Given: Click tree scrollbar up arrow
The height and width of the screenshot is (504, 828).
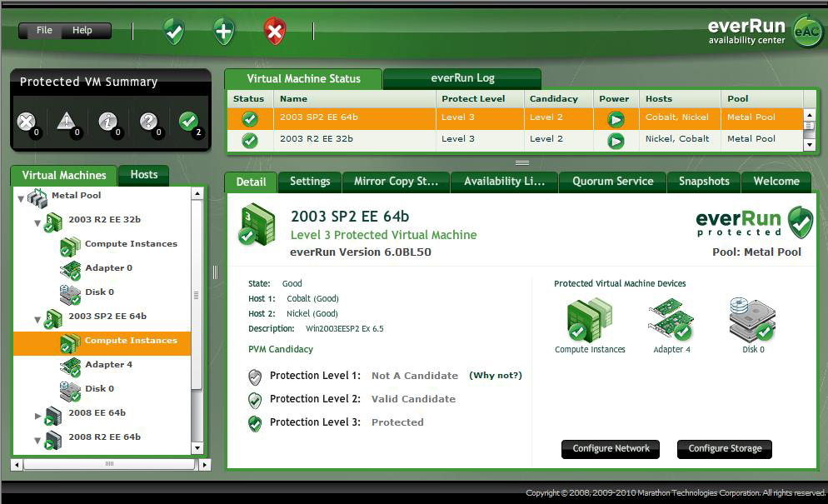Looking at the screenshot, I should click(x=197, y=194).
